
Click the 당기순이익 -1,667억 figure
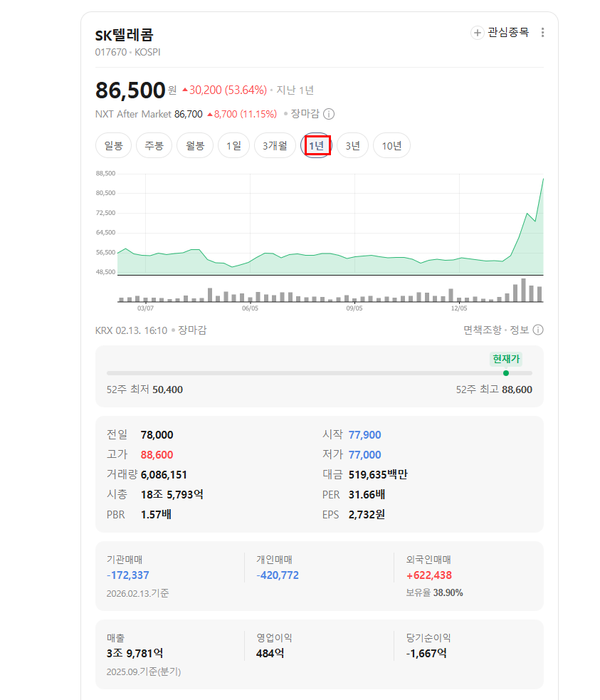click(426, 654)
